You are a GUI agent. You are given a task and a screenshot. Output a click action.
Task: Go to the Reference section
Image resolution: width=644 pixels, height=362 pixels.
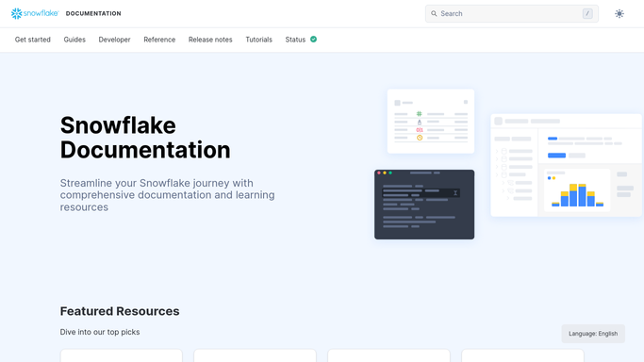pos(159,40)
